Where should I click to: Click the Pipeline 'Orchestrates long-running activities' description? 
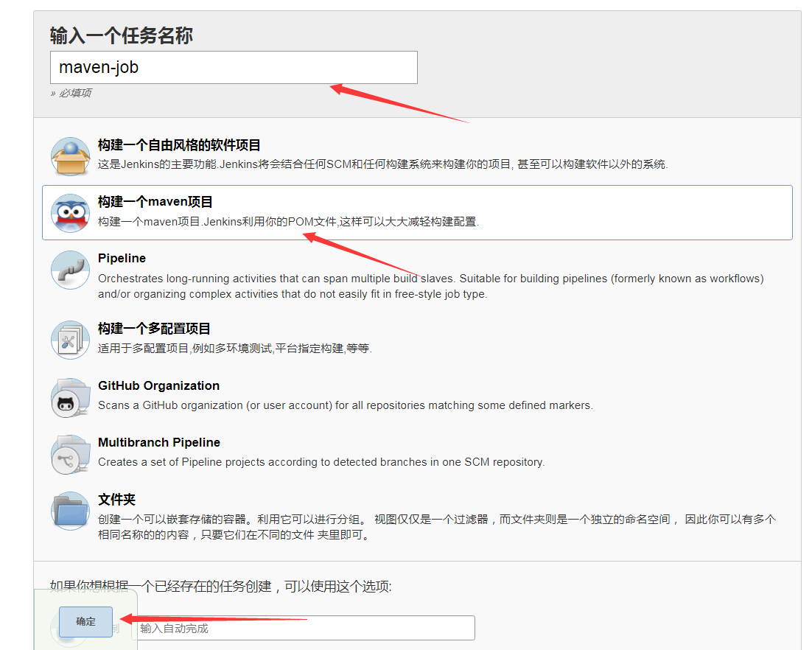point(431,286)
